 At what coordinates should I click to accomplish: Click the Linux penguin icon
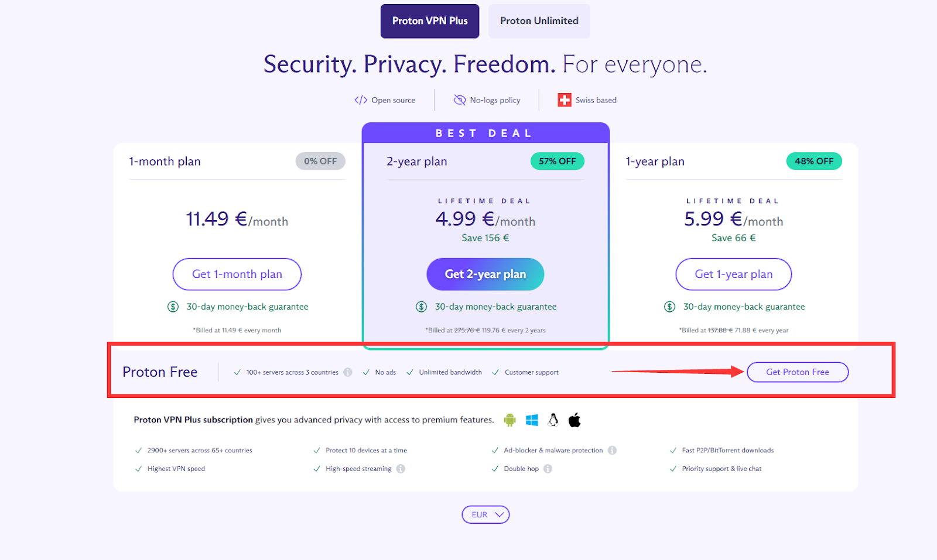553,420
